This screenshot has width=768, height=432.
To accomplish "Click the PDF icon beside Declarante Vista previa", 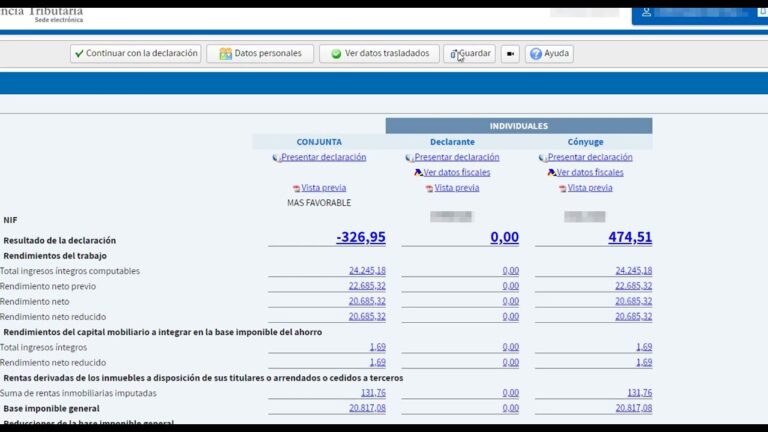I will click(x=429, y=189).
